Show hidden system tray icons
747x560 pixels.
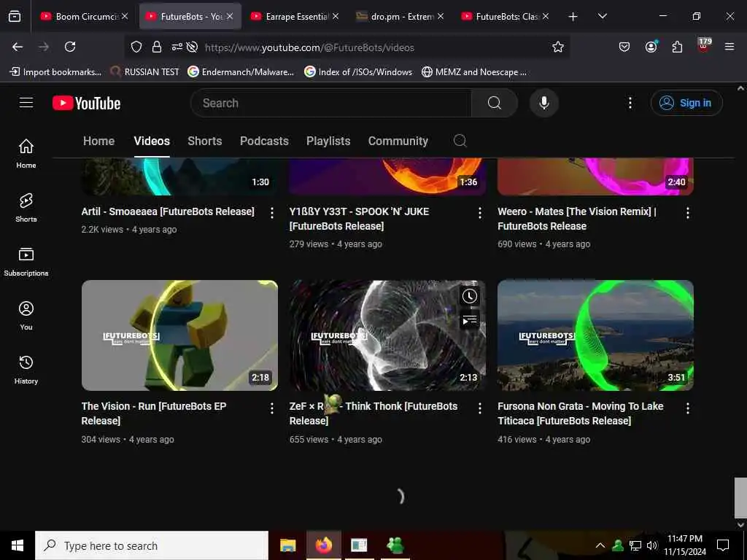600,545
